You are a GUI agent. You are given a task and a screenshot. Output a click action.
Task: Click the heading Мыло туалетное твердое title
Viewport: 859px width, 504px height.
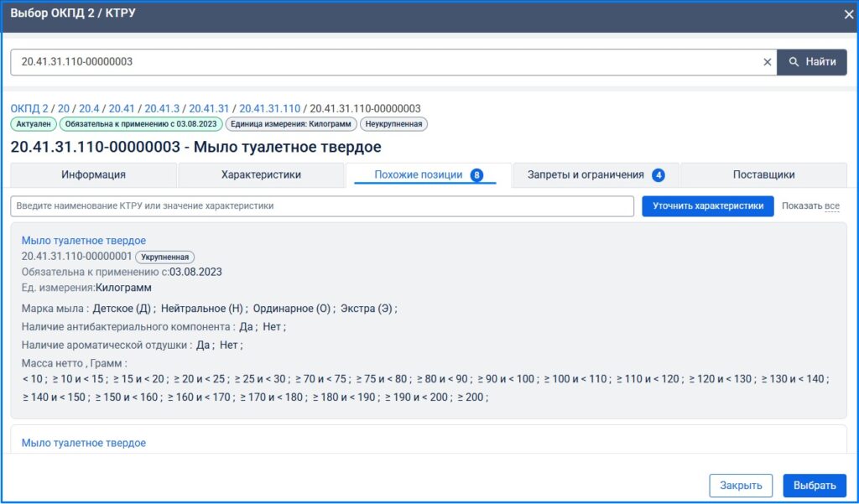(196, 147)
